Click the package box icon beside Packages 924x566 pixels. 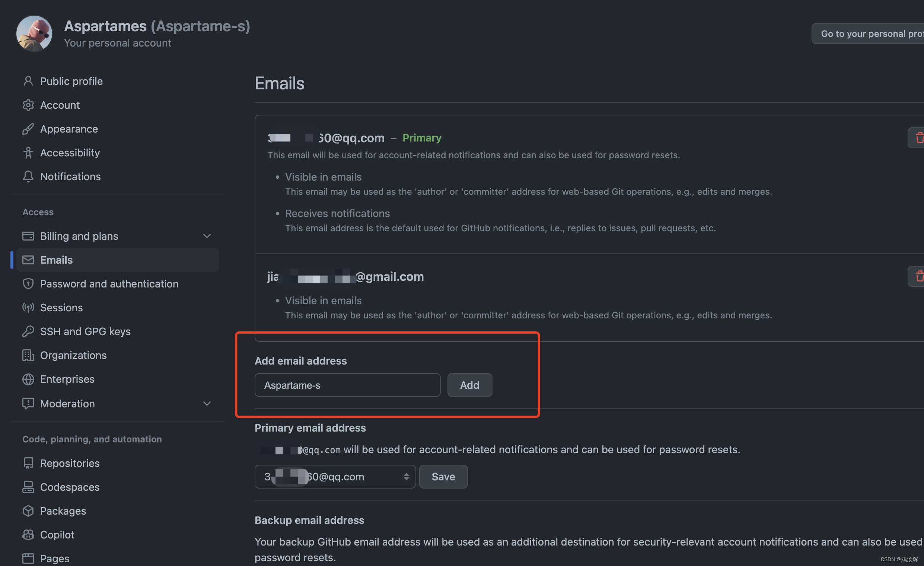coord(28,511)
